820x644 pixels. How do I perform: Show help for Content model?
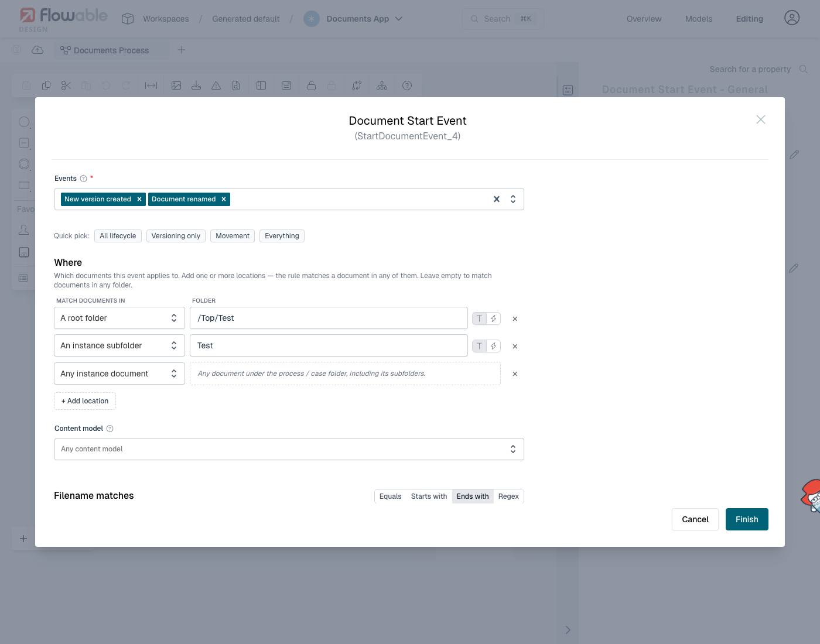[x=110, y=429]
